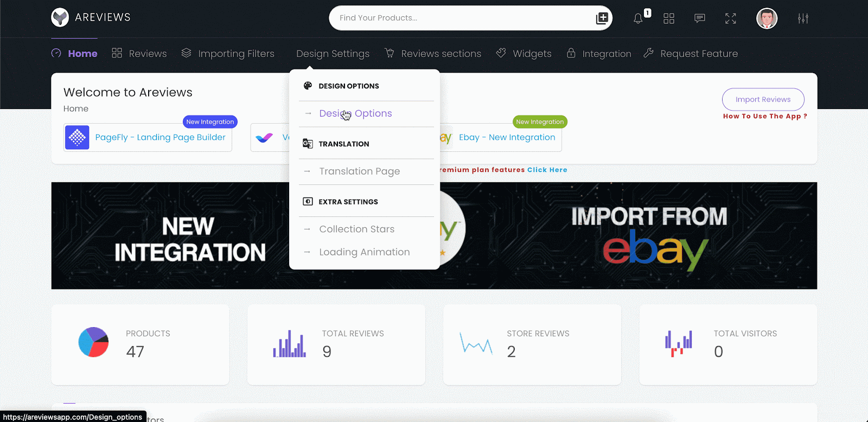The height and width of the screenshot is (422, 868).
Task: Click the Integration lock icon
Action: pos(571,53)
